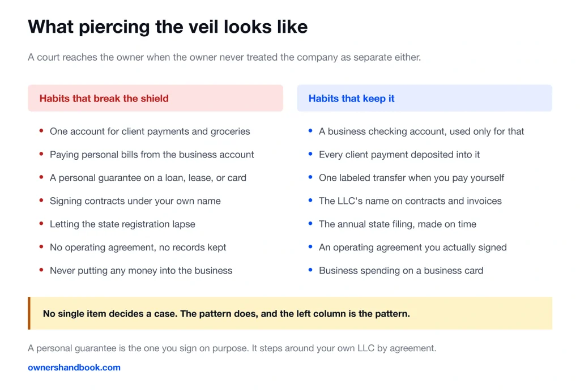Select 'A personal guarantee on a loan' item

[x=148, y=178]
